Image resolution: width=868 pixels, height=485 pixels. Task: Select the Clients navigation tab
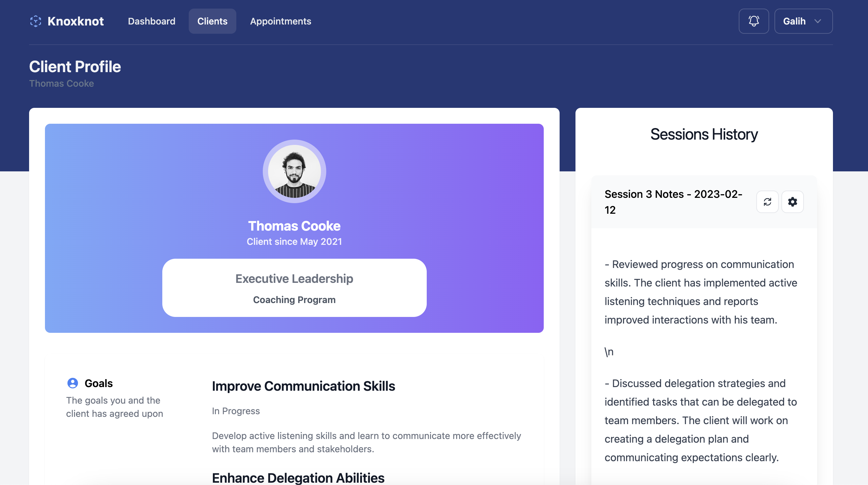(212, 21)
